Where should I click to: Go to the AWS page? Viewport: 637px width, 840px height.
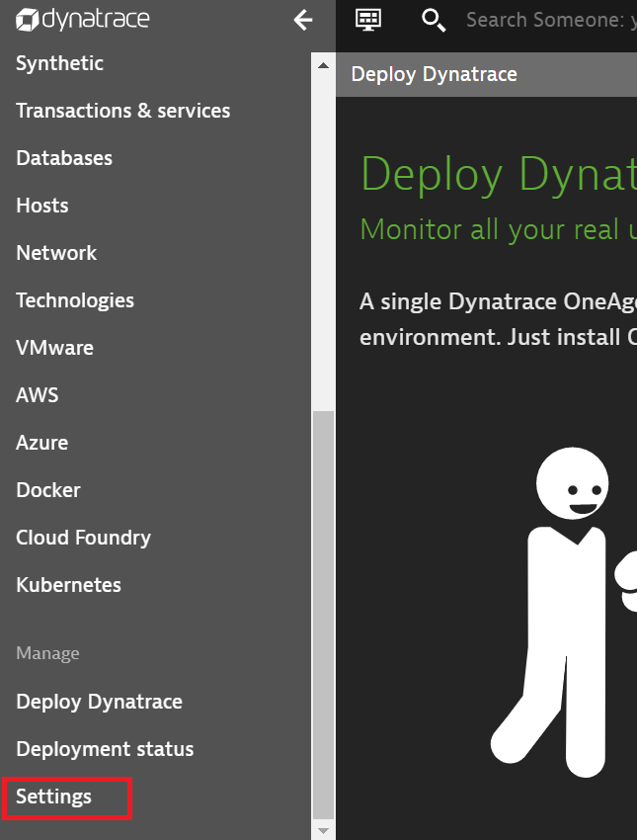point(37,395)
